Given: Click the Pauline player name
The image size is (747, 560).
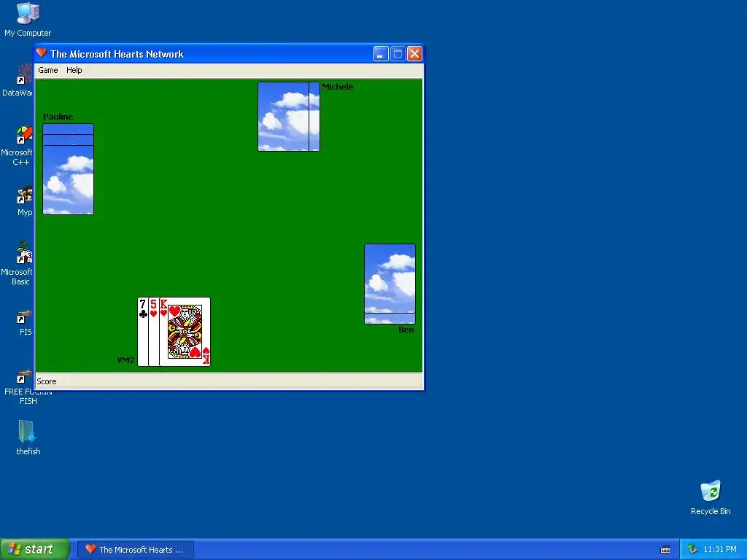Looking at the screenshot, I should 58,117.
